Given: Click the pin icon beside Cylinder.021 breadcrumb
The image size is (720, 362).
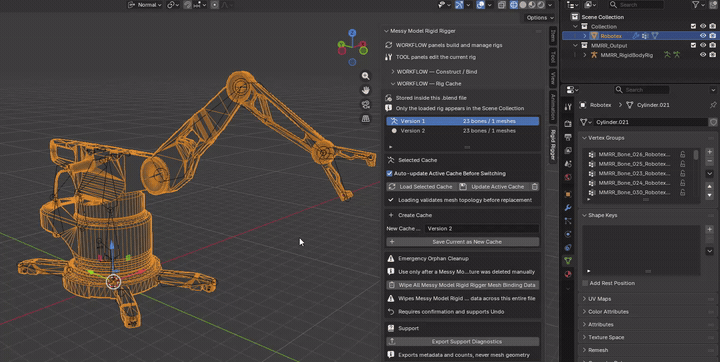Looking at the screenshot, I should [713, 105].
